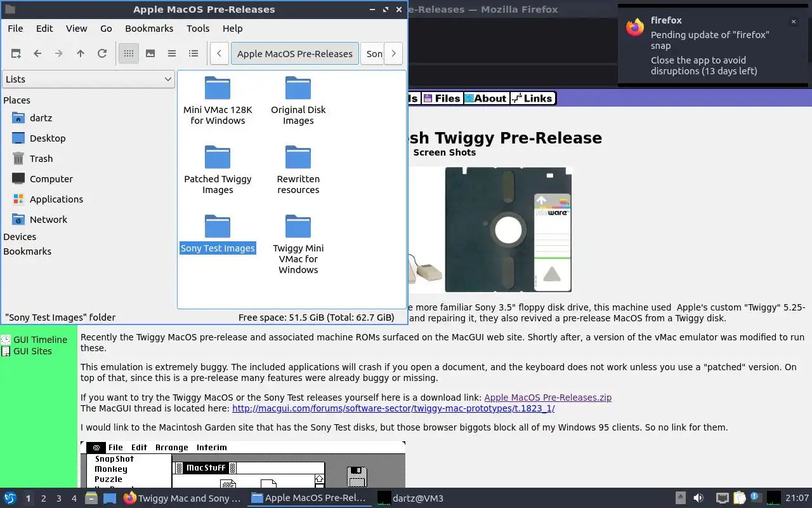Switch to icon view mode
Viewport: 812px width, 508px height.
pos(129,54)
